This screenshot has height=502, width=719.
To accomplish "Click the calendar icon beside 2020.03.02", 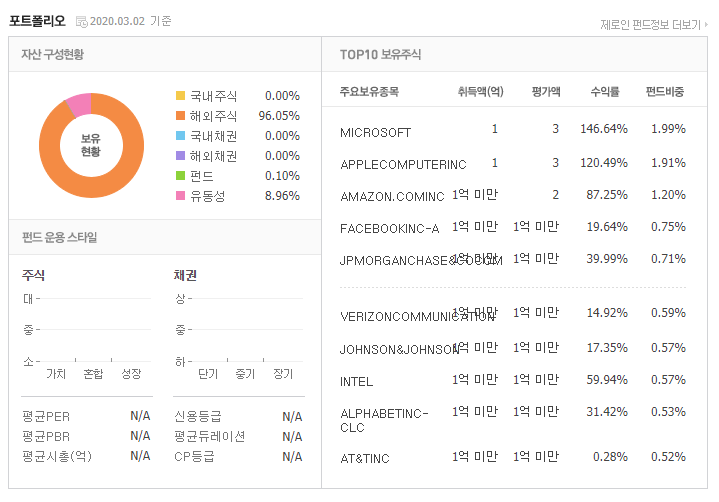I will tap(82, 22).
